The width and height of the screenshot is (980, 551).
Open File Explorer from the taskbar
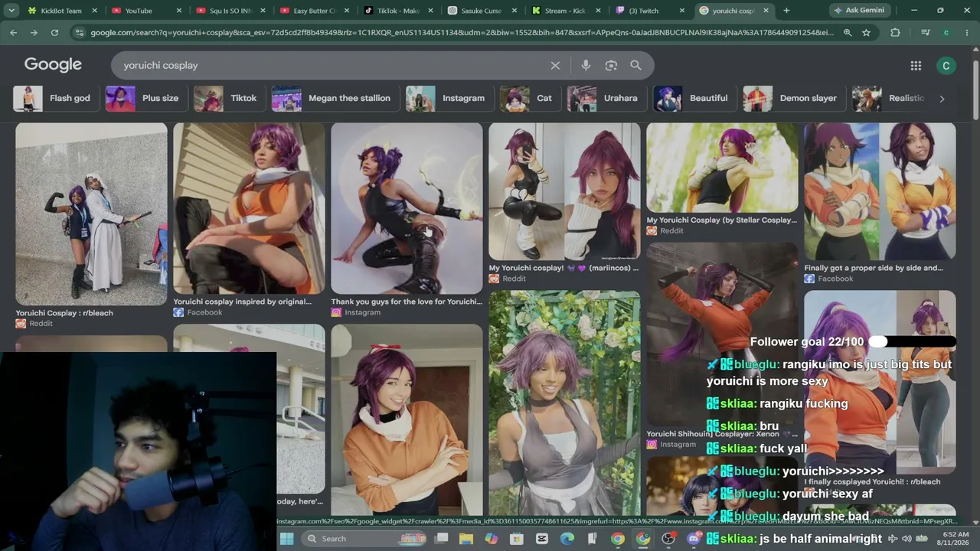[465, 539]
